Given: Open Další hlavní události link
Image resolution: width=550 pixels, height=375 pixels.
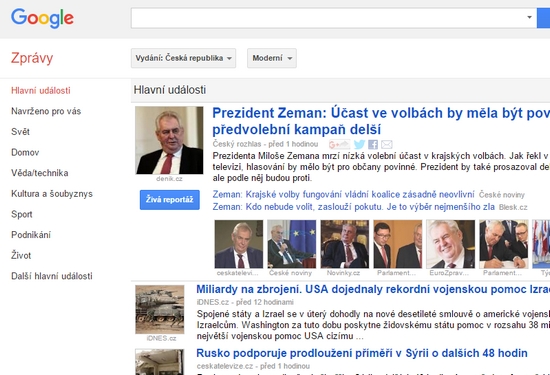Looking at the screenshot, I should click(52, 276).
